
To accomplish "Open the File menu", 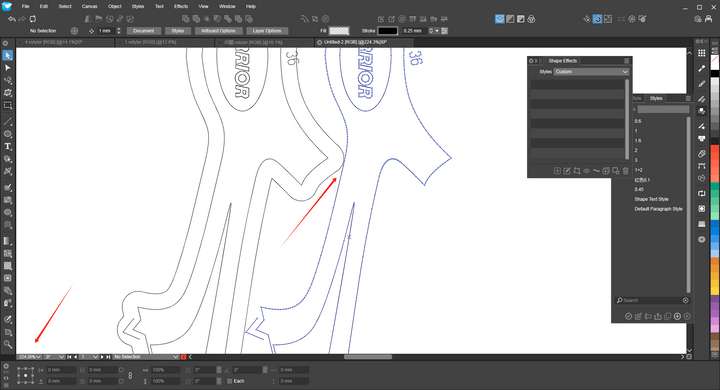I will pos(25,6).
